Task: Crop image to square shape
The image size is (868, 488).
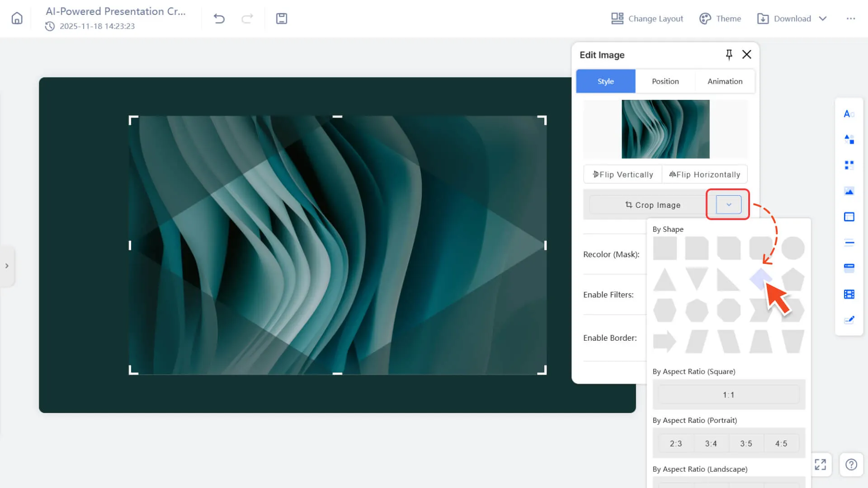Action: coord(665,248)
